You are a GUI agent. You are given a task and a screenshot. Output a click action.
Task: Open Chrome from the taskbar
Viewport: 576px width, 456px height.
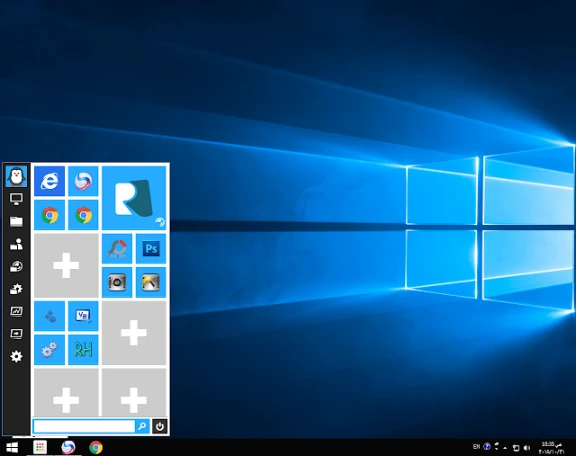pos(96,448)
